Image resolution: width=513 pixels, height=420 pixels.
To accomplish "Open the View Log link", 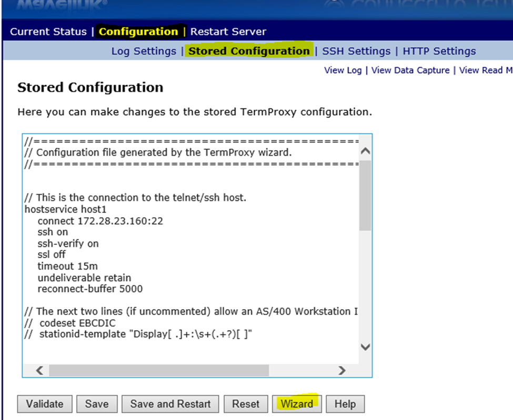I will tap(343, 70).
